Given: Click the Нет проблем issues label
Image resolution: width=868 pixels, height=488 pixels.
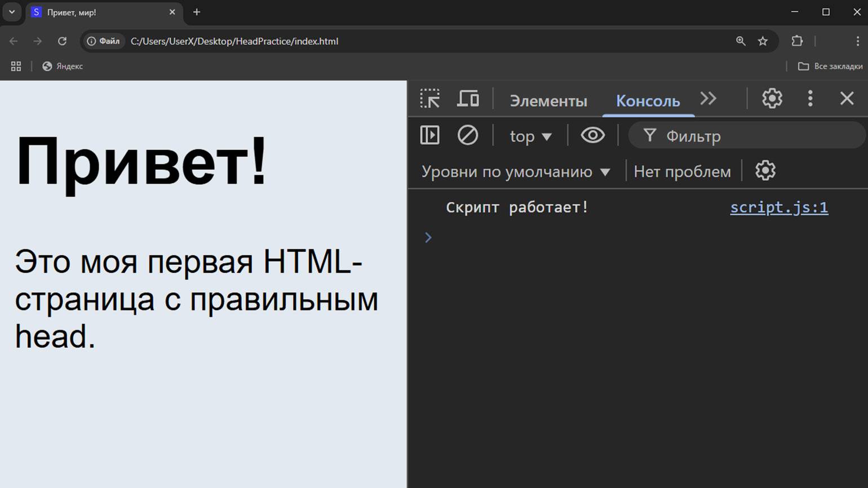Looking at the screenshot, I should (683, 171).
